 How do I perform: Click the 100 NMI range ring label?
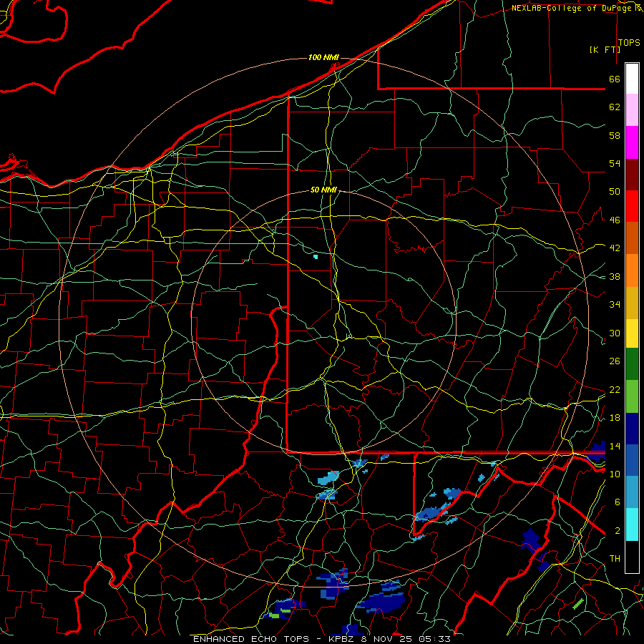point(323,57)
